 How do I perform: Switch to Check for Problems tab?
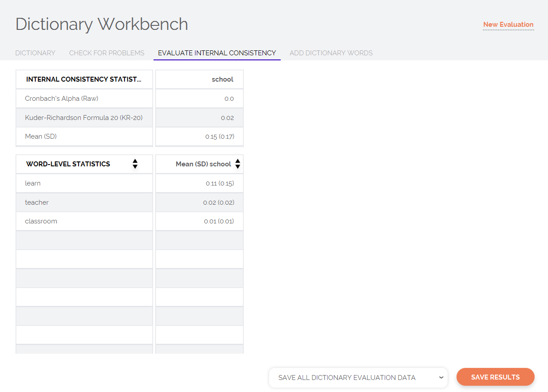pos(107,53)
